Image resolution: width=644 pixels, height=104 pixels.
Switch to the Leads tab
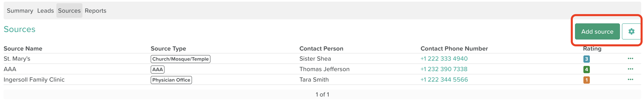coord(46,10)
